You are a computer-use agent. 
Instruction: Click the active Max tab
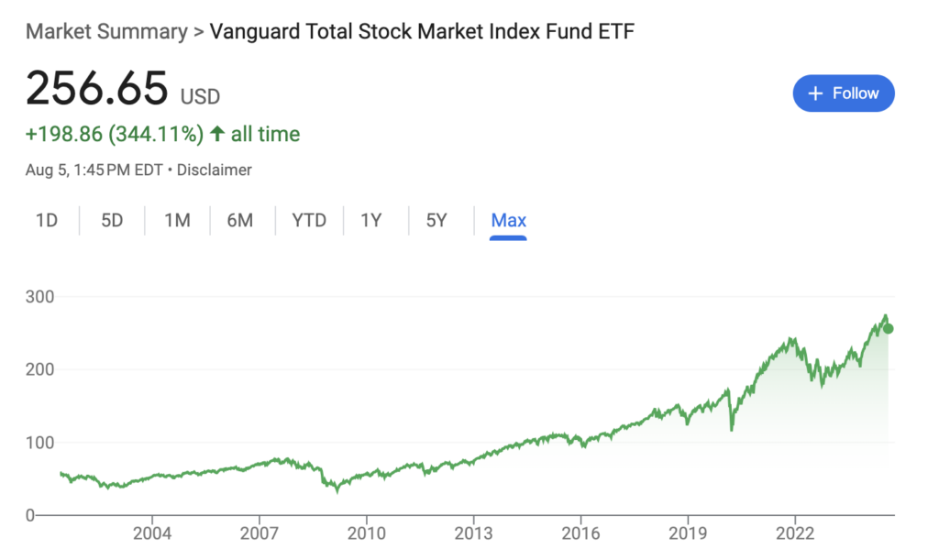pos(508,220)
